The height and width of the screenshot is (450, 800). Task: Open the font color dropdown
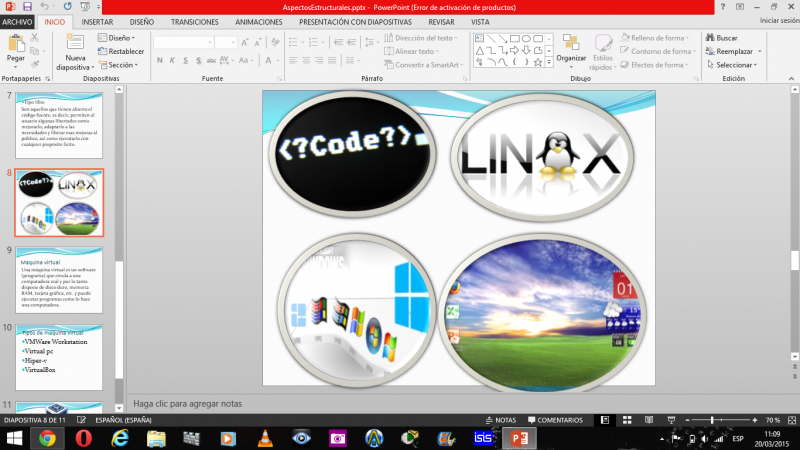point(278,60)
